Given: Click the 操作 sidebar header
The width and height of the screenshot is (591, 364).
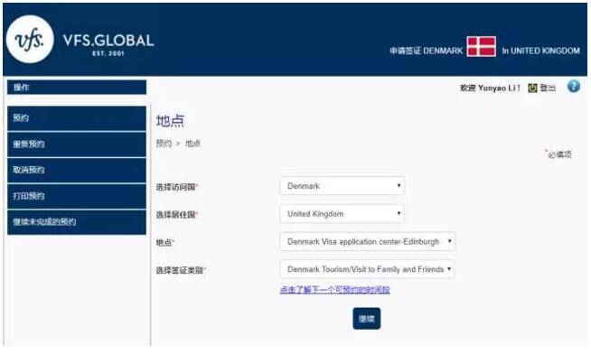Looking at the screenshot, I should (76, 88).
